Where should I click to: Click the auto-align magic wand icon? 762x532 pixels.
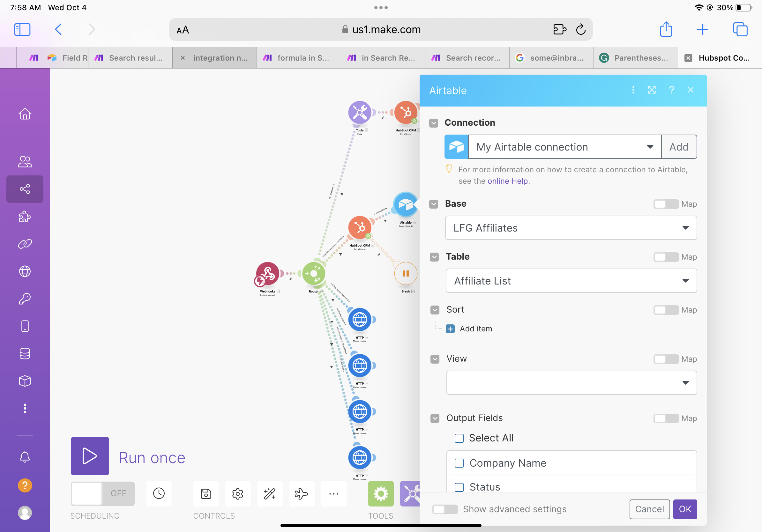tap(270, 493)
